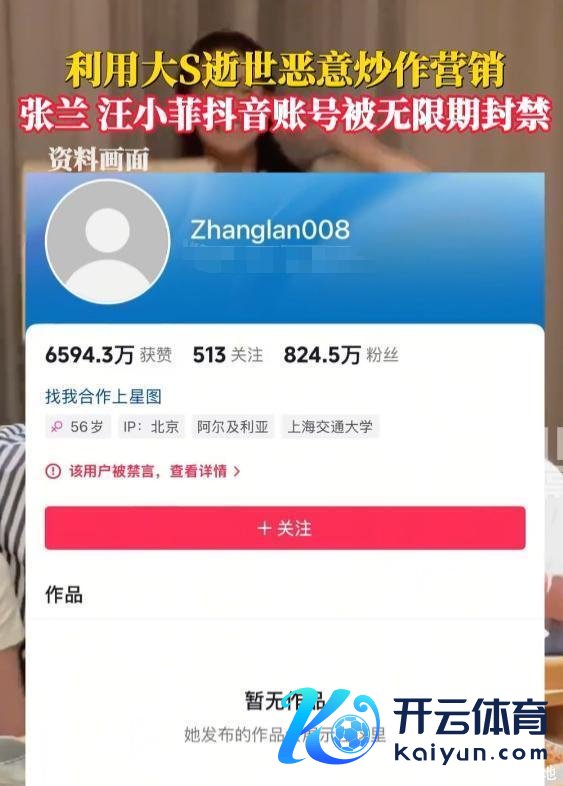Select the 作品 tab
563x786 pixels.
(64, 595)
